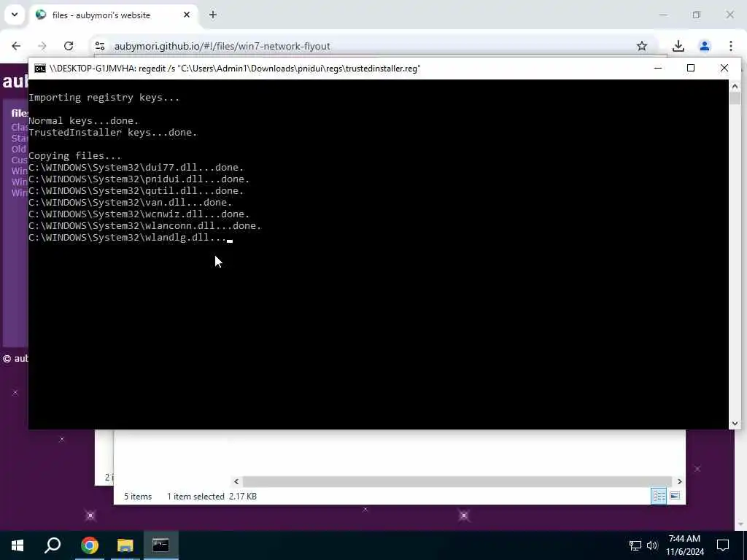Image resolution: width=747 pixels, height=560 pixels.
Task: Click console scrollbar up arrow
Action: (x=735, y=86)
